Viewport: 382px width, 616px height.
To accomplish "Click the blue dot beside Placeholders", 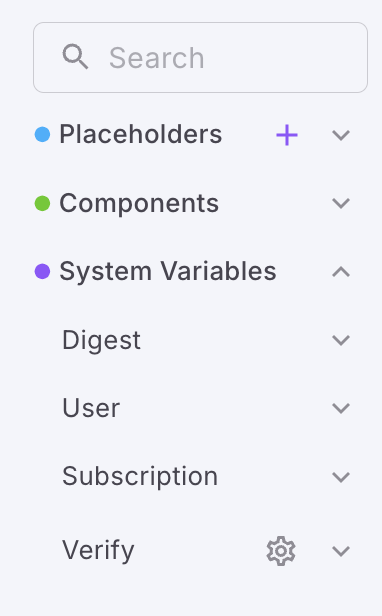I will pyautogui.click(x=42, y=135).
